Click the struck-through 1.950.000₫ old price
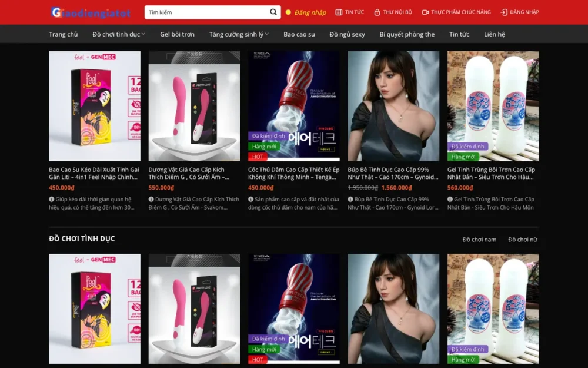 coord(363,188)
